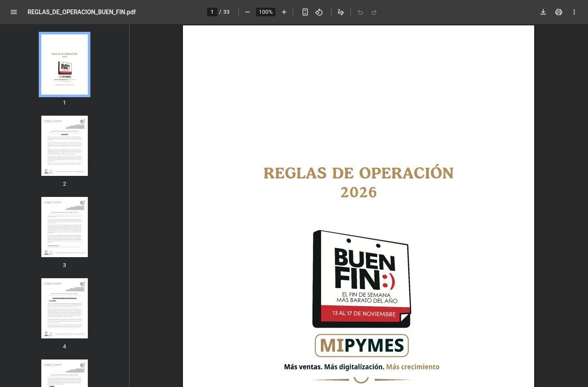The height and width of the screenshot is (387, 588).
Task: Zoom out with the minus icon
Action: tap(248, 12)
